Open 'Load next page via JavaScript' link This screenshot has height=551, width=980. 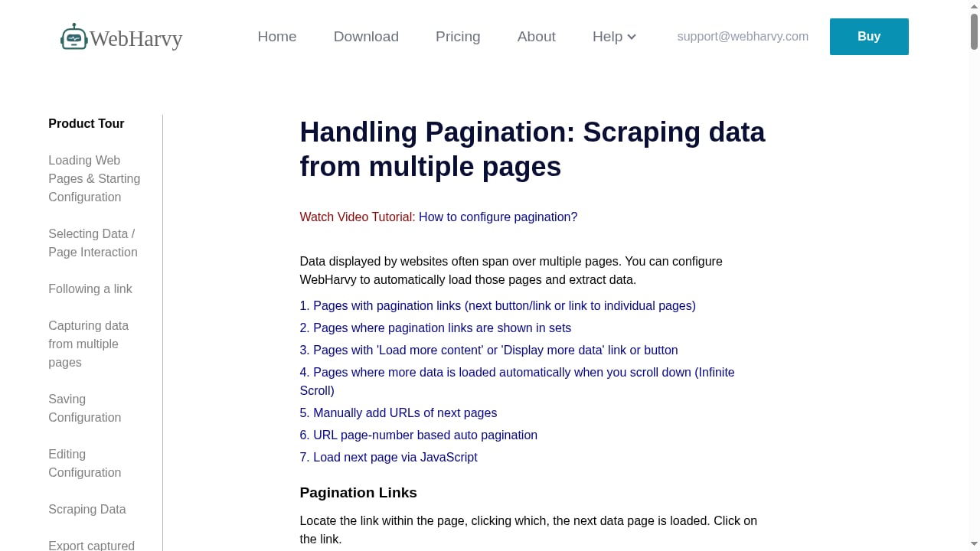(388, 458)
